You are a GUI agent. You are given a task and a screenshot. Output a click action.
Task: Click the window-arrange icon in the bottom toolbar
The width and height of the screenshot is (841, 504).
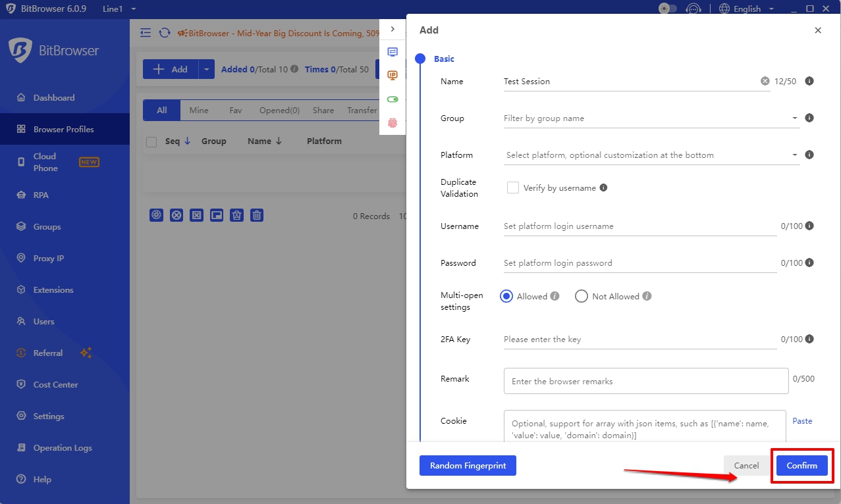click(217, 215)
